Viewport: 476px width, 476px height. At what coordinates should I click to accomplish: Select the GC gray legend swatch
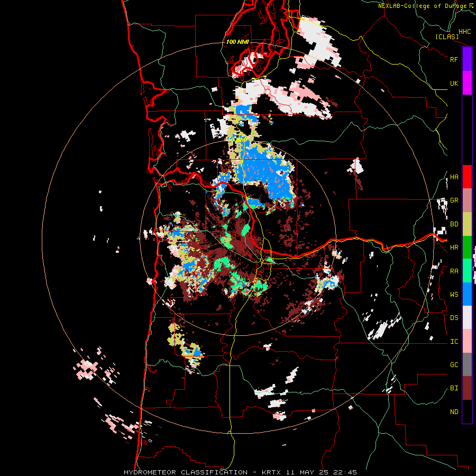coord(467,364)
